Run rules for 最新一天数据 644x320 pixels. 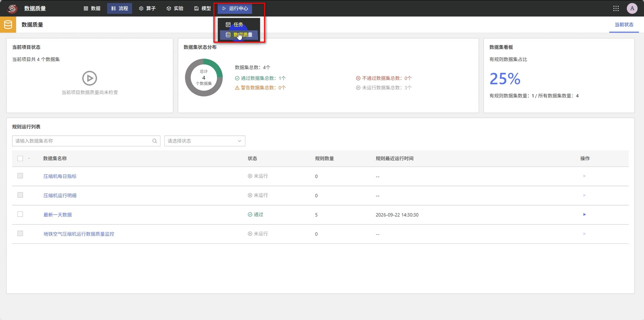point(584,215)
